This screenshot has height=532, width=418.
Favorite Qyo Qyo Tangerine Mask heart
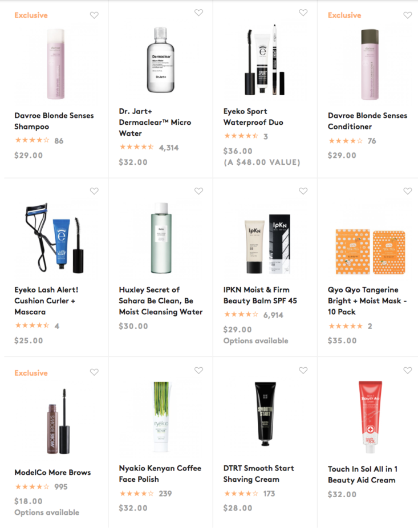click(x=408, y=191)
